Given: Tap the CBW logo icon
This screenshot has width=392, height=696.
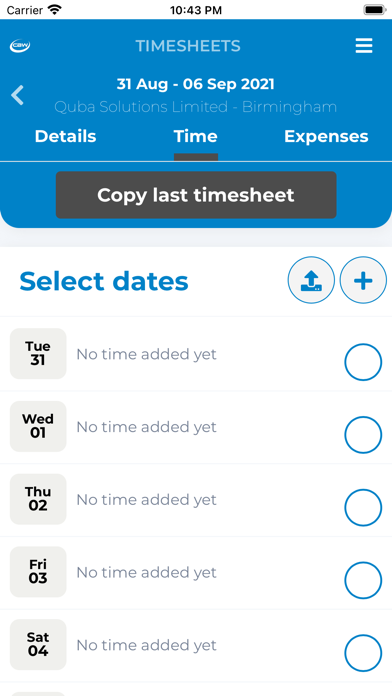Looking at the screenshot, I should [x=20, y=46].
